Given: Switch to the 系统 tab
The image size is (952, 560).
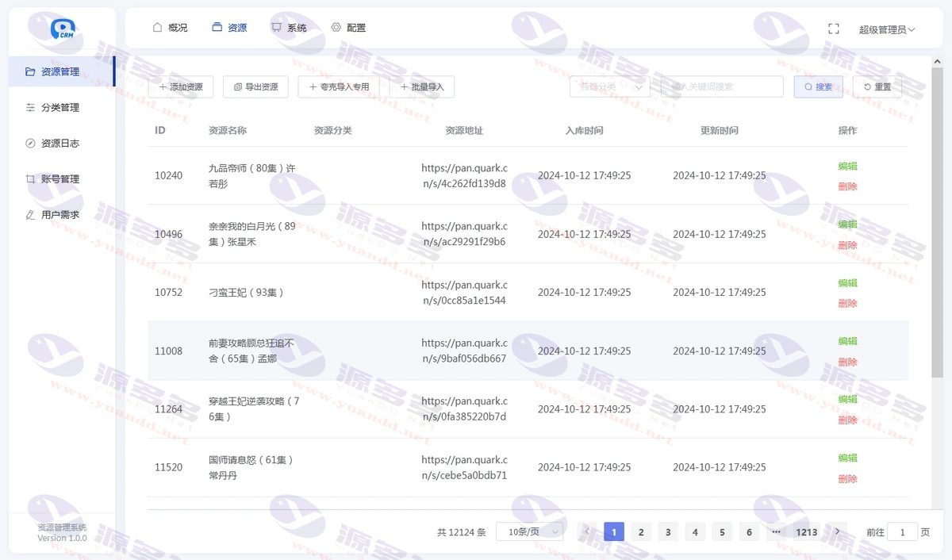Looking at the screenshot, I should click(289, 28).
